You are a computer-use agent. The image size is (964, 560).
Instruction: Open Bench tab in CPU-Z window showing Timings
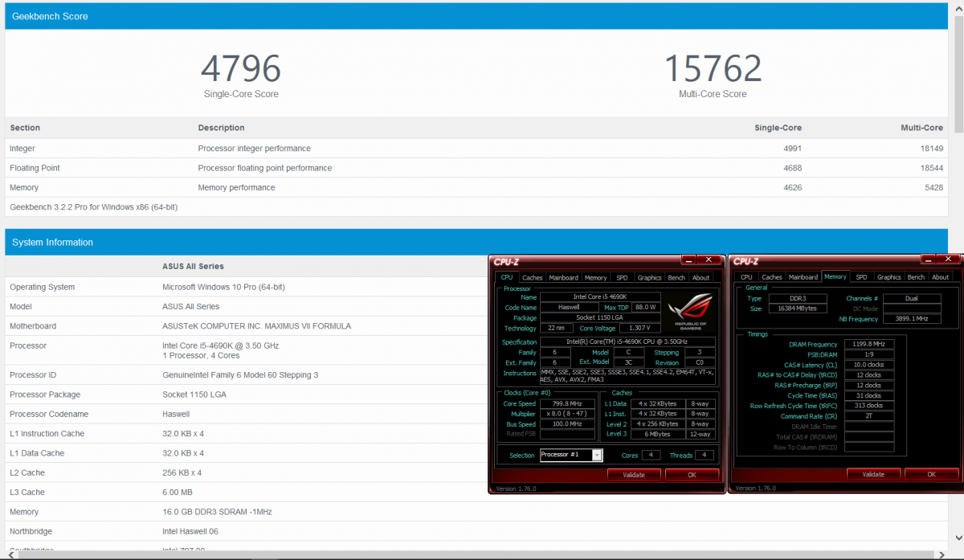point(917,277)
